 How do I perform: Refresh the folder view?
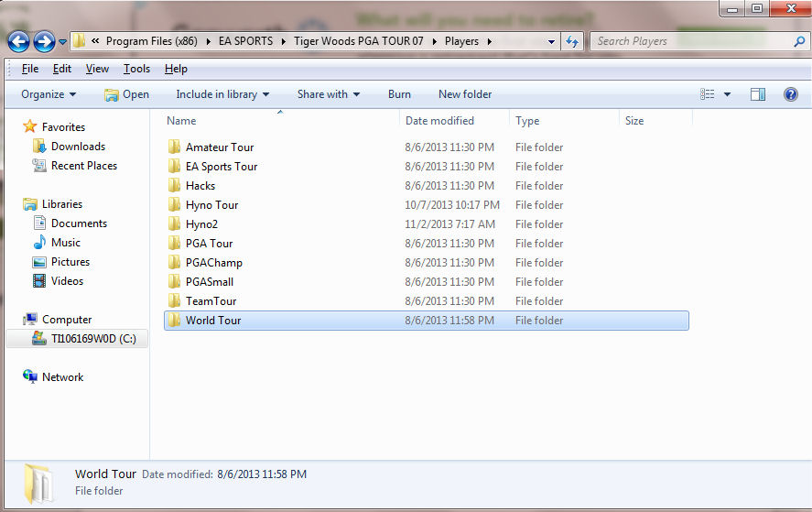572,41
